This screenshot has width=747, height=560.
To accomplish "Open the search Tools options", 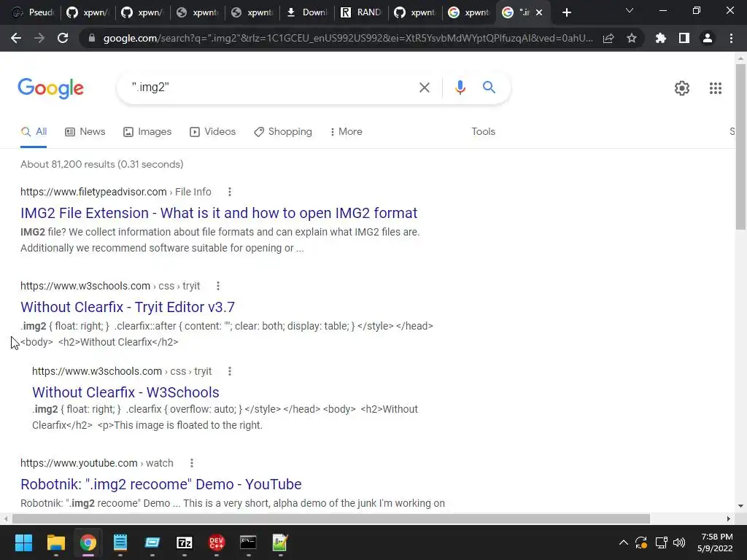I will 483,132.
